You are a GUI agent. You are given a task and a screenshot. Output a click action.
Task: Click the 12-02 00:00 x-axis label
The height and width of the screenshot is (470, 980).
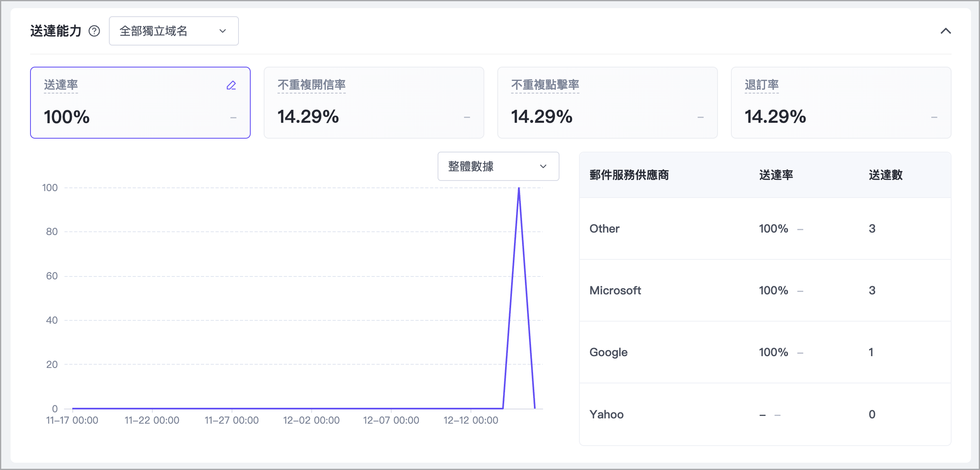(x=311, y=420)
